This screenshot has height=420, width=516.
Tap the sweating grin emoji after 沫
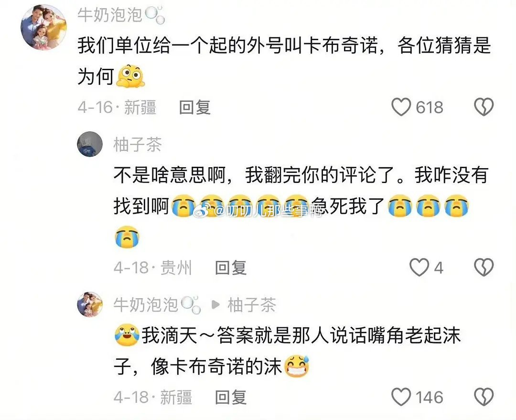(297, 366)
